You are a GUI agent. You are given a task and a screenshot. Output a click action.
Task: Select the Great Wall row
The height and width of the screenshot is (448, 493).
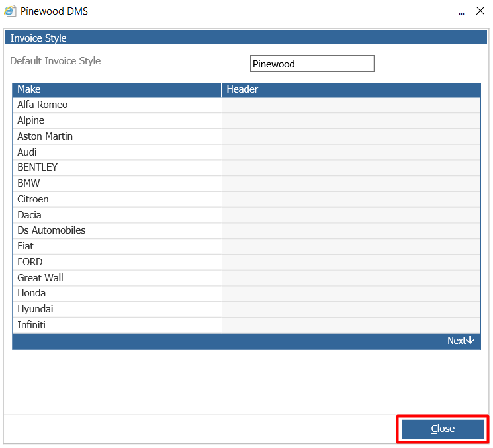[x=246, y=278]
